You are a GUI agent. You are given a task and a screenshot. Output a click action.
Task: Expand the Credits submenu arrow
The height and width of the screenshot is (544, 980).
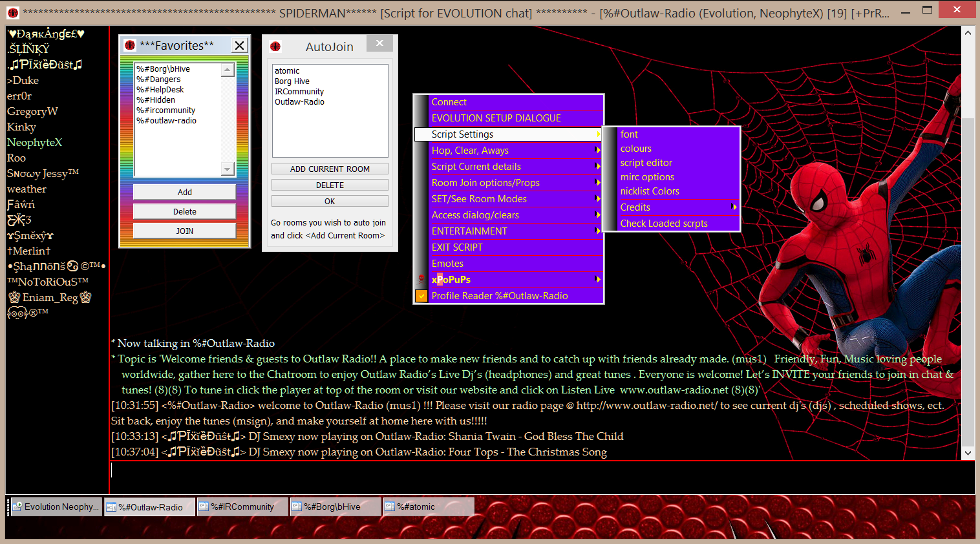point(734,207)
